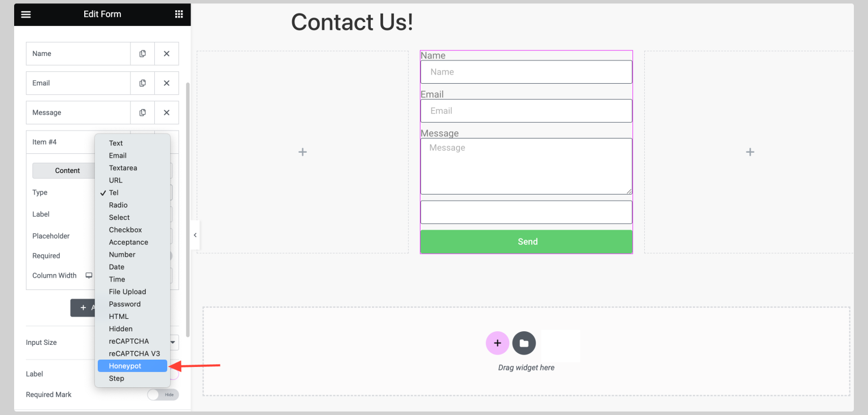Collapse the editor panel with the chevron arrow
The image size is (868, 415).
(x=195, y=235)
